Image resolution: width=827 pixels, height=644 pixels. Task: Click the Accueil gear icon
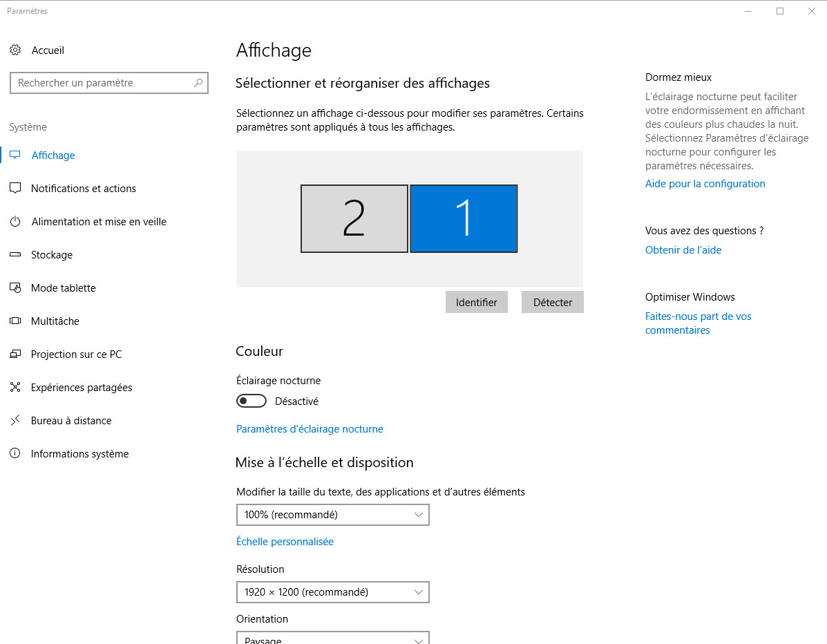pos(15,50)
